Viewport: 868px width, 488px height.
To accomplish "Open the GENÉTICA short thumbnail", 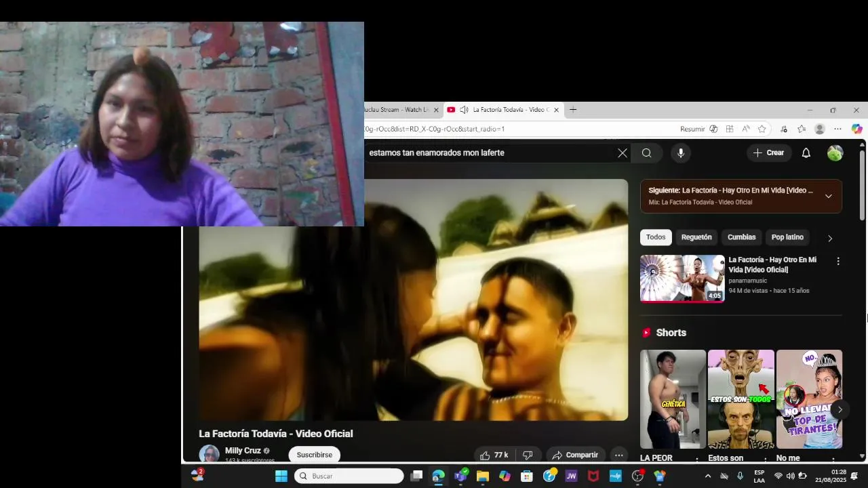I will click(673, 399).
